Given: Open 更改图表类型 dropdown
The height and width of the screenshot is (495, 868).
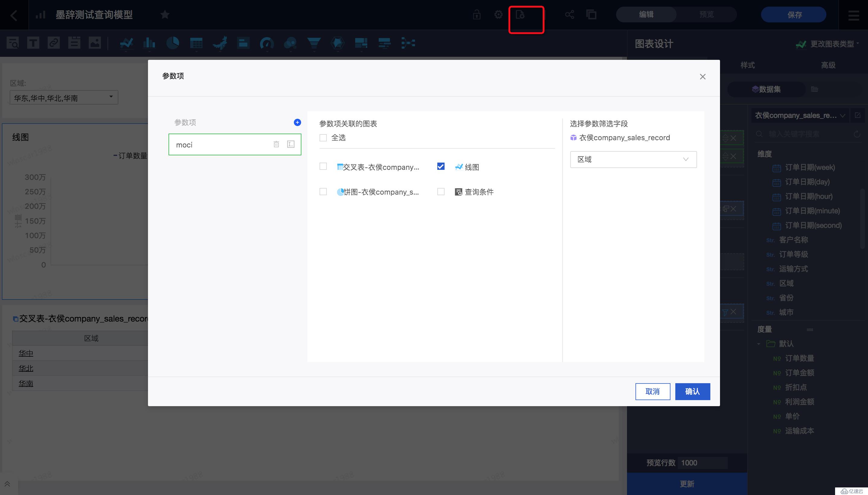Looking at the screenshot, I should click(x=828, y=44).
